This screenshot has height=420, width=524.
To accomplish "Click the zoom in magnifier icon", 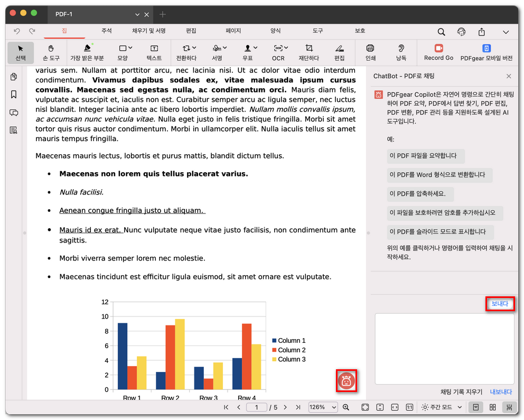I will point(346,407).
